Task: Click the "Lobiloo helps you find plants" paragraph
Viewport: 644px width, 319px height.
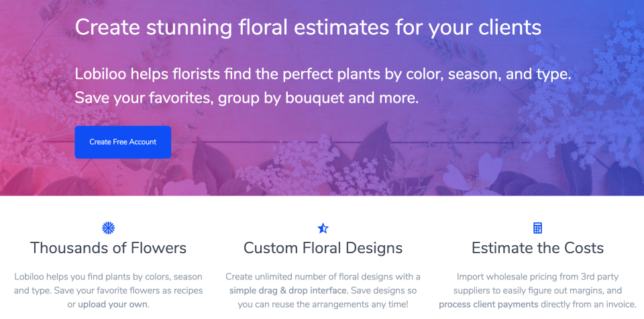Action: 108,277
